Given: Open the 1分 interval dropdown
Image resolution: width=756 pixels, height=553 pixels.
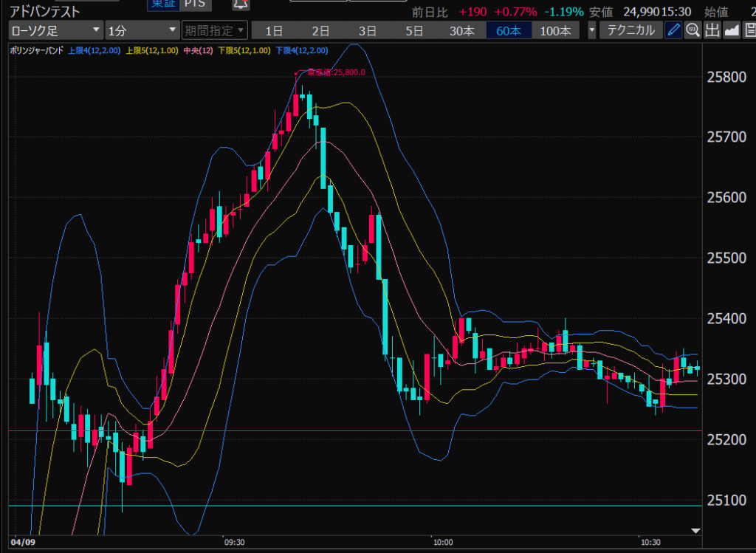Looking at the screenshot, I should (x=142, y=30).
